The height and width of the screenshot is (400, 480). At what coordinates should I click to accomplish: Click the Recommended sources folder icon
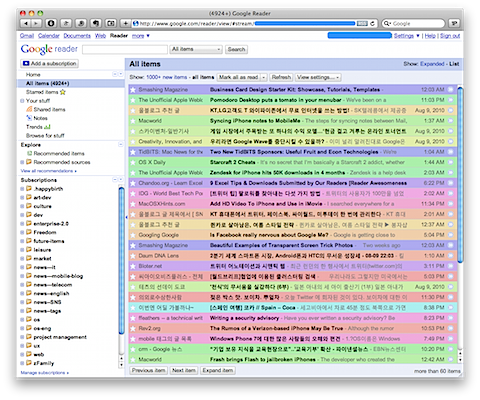click(x=29, y=162)
